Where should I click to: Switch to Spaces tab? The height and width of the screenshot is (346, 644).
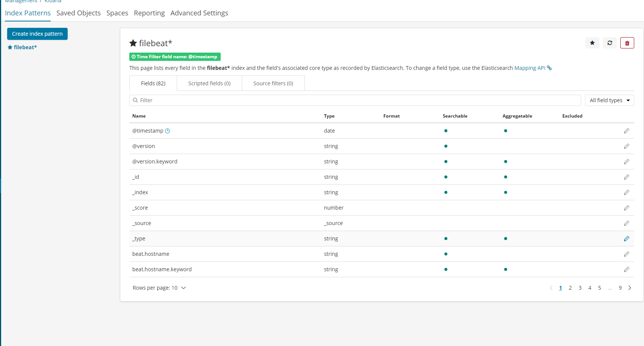click(x=117, y=13)
